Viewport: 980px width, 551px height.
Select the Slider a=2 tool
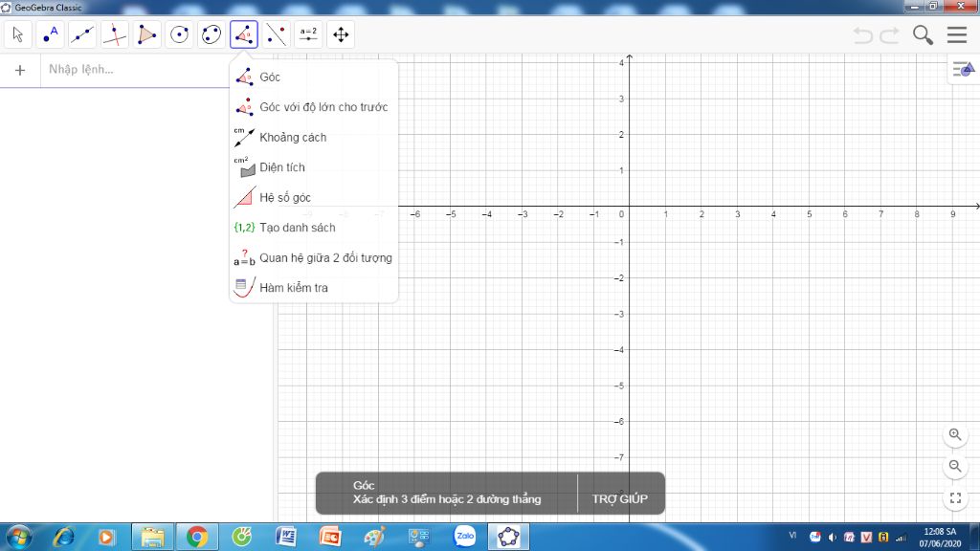point(308,34)
